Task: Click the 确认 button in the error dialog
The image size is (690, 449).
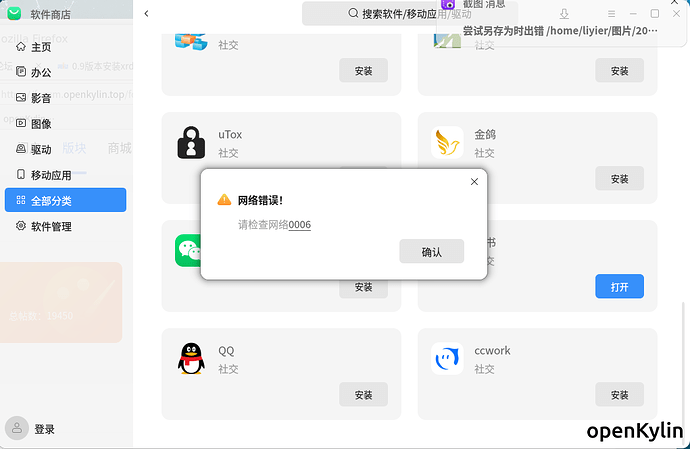Action: (431, 251)
